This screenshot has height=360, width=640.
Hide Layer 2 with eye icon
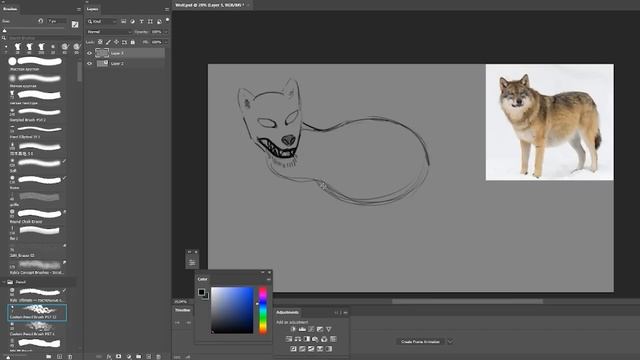tap(89, 64)
